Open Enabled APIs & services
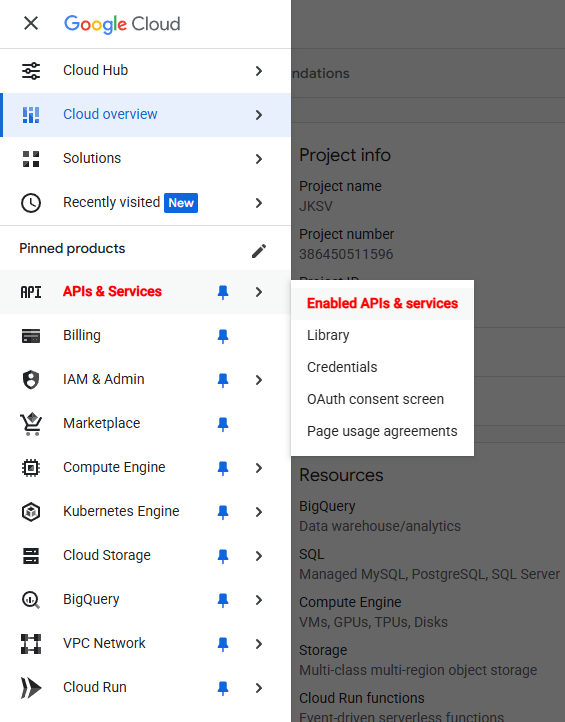The image size is (565, 722). (382, 303)
